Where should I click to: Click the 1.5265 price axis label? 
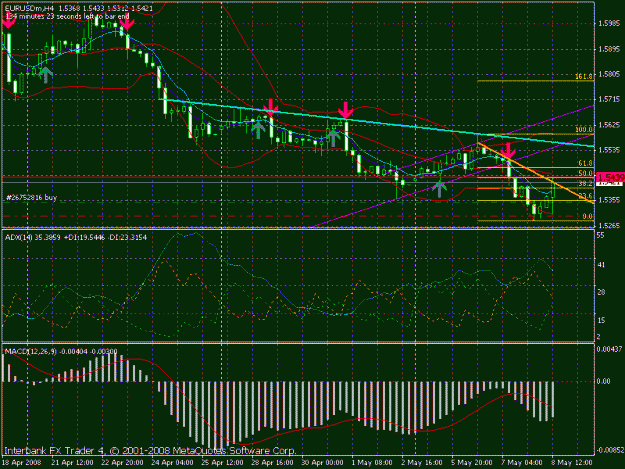tap(608, 226)
